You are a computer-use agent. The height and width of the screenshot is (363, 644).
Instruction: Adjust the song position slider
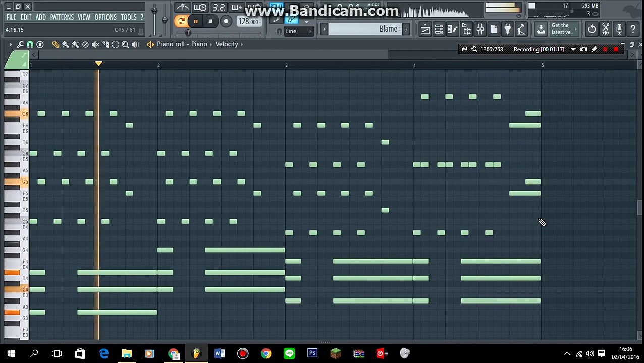pos(188,33)
